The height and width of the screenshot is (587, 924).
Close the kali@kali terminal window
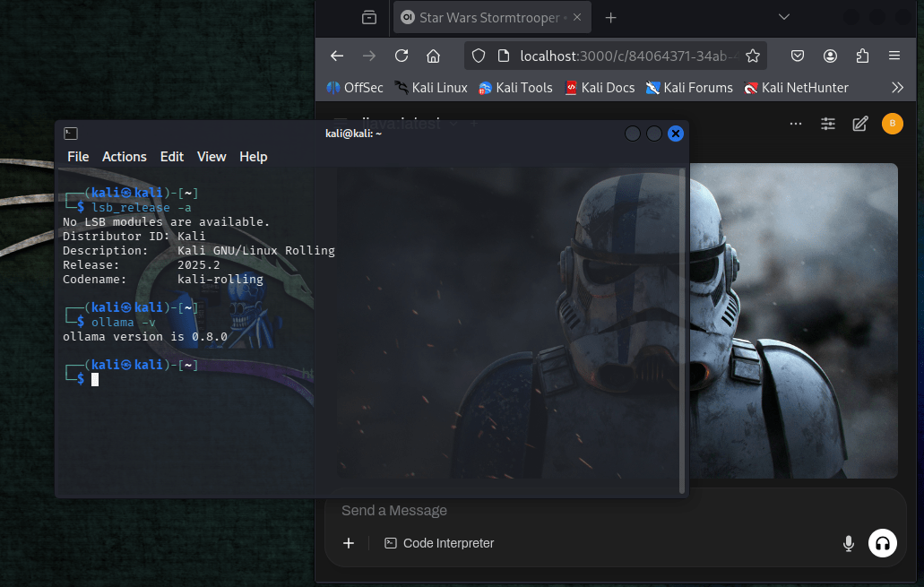point(676,134)
